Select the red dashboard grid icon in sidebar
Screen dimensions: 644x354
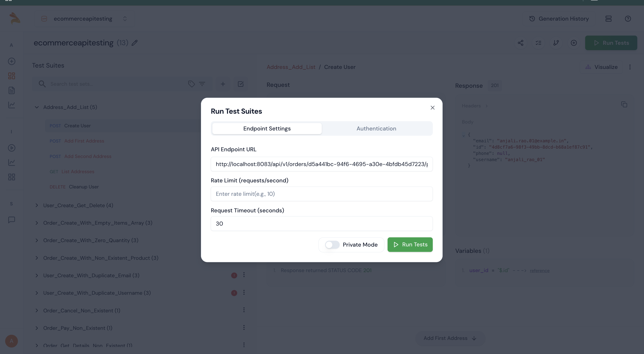[11, 76]
